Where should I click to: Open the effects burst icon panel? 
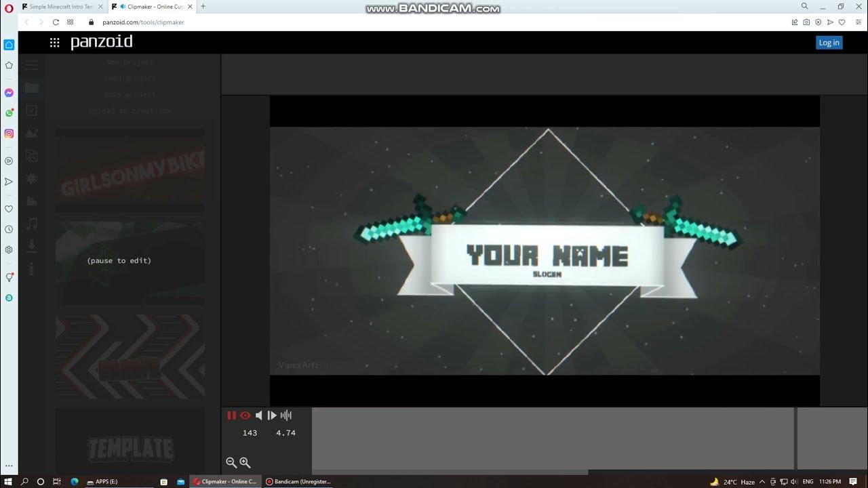tap(31, 179)
